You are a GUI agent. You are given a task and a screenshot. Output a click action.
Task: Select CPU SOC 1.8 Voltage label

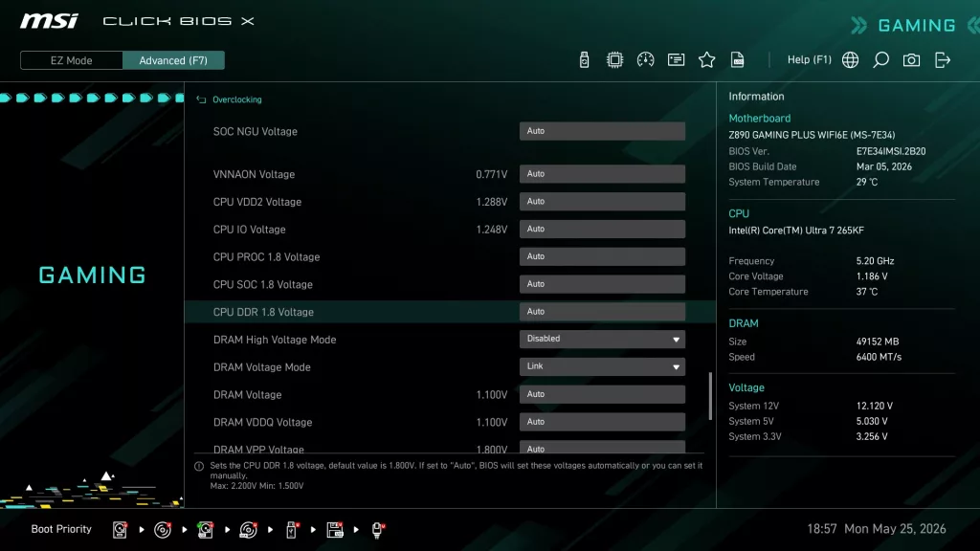coord(262,285)
